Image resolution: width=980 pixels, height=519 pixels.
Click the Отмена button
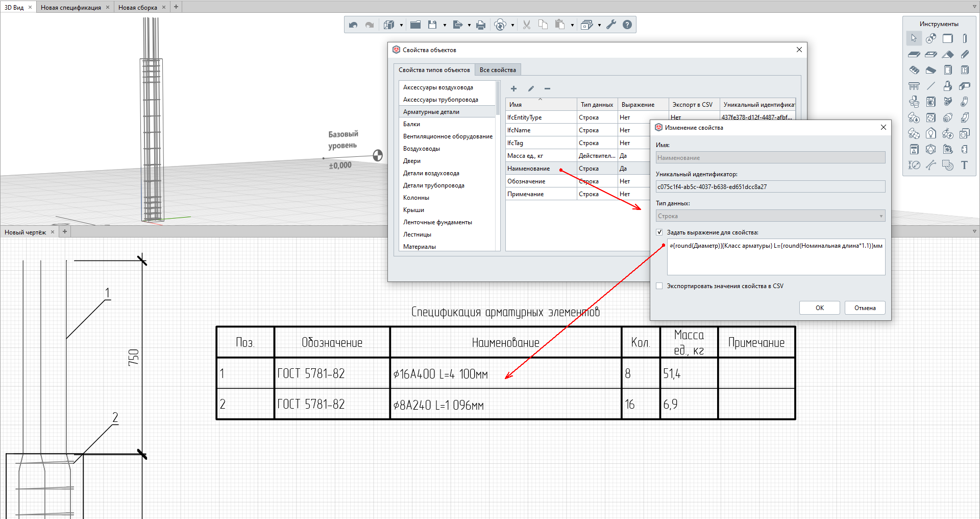[865, 308]
